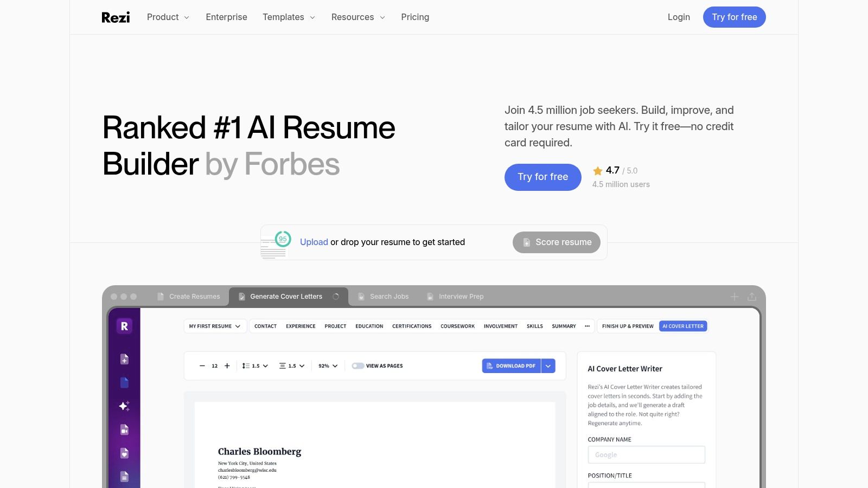Click the "4.5 million users" text
This screenshot has width=868, height=488.
pos(621,185)
